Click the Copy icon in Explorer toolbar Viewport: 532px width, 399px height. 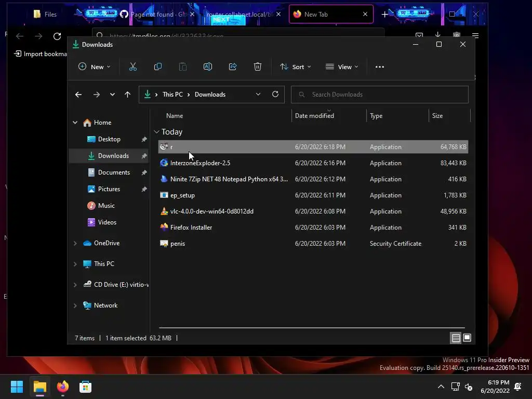[x=158, y=67]
